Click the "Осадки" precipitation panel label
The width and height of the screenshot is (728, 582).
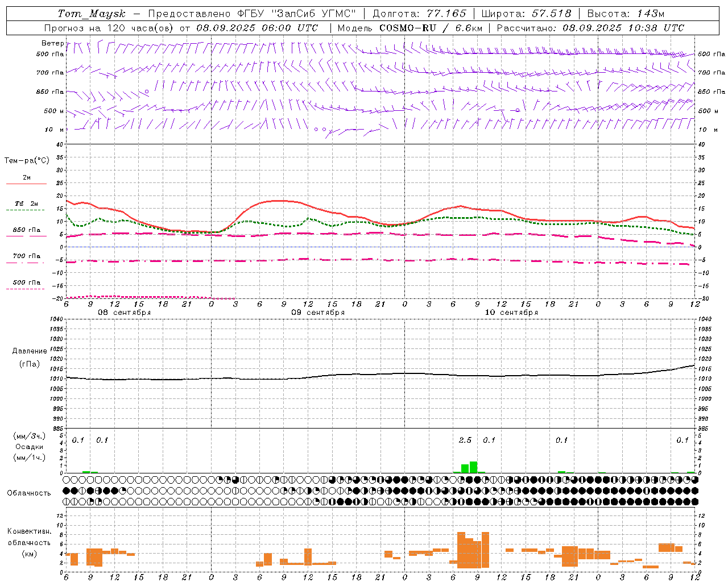30,447
